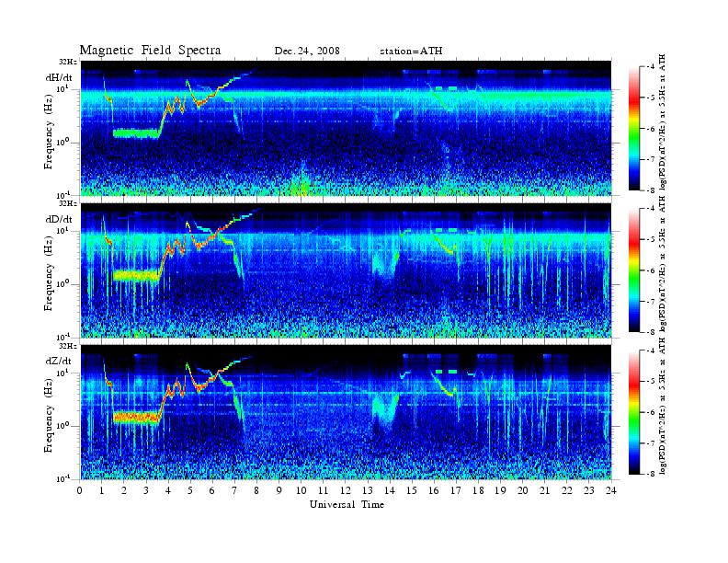Screen dimensions: 728x563
Task: Click the "-6" tick on the dD/dt colorbar
Action: click(x=651, y=270)
